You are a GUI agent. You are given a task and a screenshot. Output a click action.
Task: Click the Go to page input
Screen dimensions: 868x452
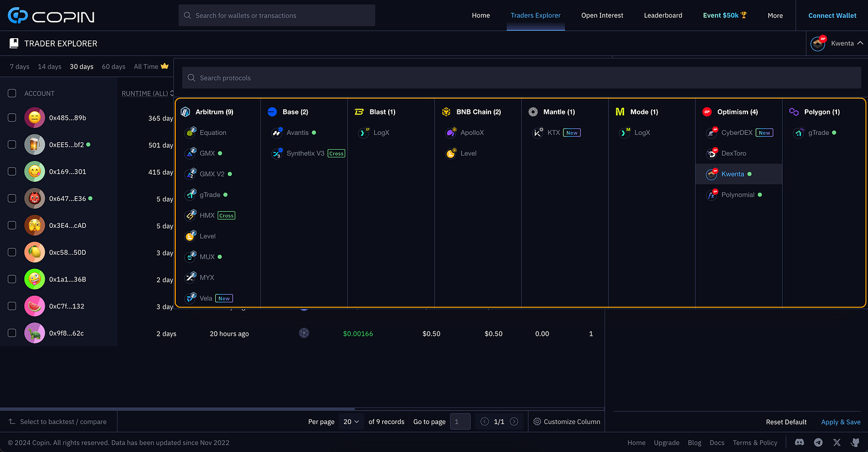(460, 422)
